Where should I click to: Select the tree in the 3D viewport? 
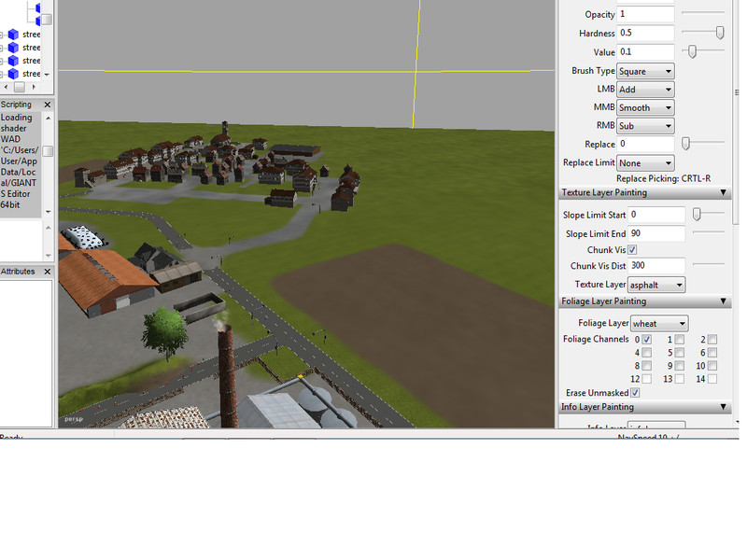pos(166,329)
